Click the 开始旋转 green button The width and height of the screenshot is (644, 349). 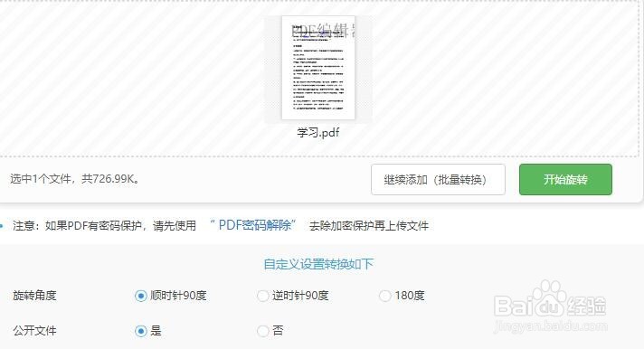(x=565, y=179)
